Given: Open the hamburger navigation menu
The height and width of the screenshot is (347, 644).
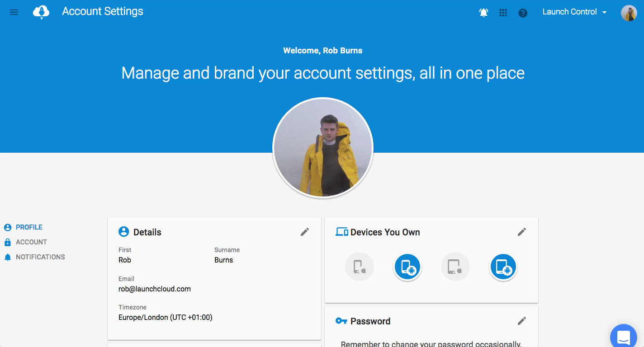Looking at the screenshot, I should point(14,12).
